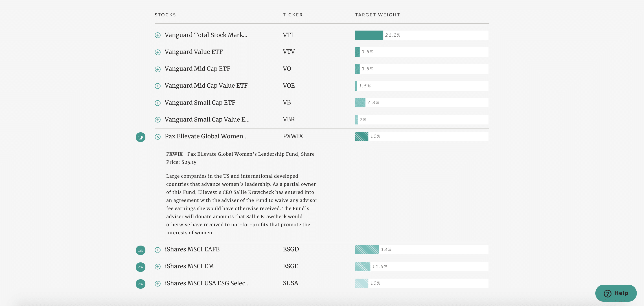Expand the Vanguard Small Cap Value row
Screen dimensions: 644x306
pyautogui.click(x=158, y=120)
